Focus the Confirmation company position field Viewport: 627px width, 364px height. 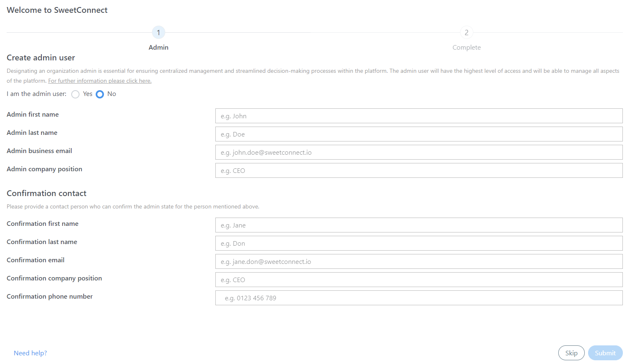coord(419,280)
